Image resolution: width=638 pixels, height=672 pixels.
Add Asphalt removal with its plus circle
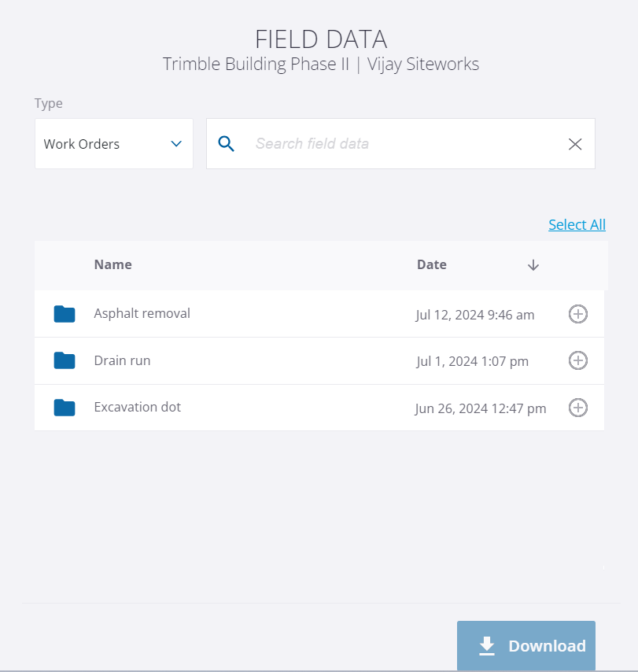[x=578, y=314]
